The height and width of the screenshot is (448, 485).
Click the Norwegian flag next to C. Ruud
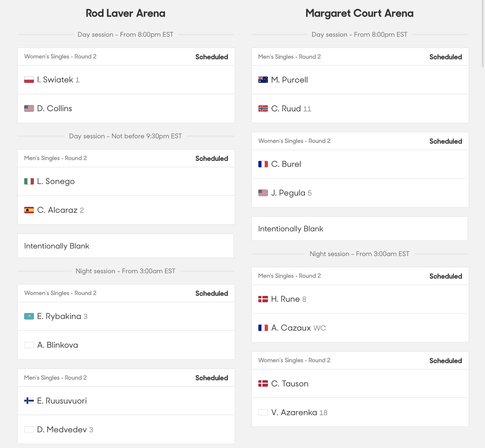coord(263,108)
